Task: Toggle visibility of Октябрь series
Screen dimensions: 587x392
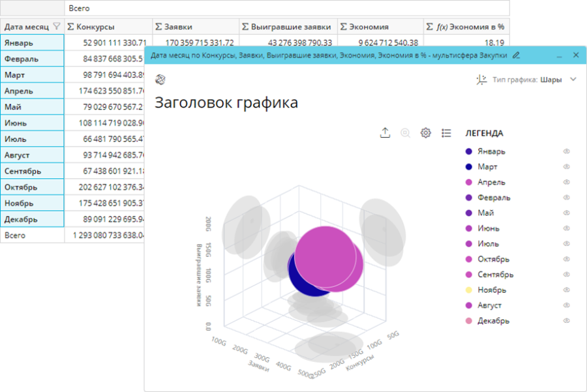Action: pyautogui.click(x=567, y=259)
